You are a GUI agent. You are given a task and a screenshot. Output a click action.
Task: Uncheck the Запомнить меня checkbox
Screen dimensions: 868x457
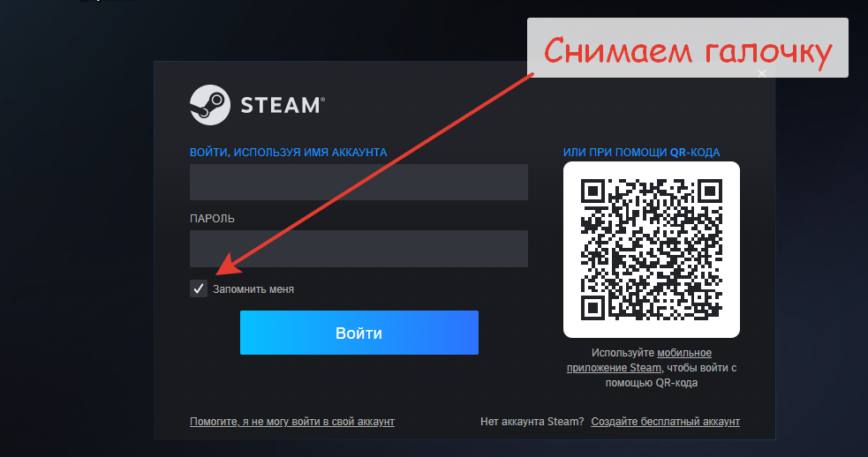(x=199, y=288)
